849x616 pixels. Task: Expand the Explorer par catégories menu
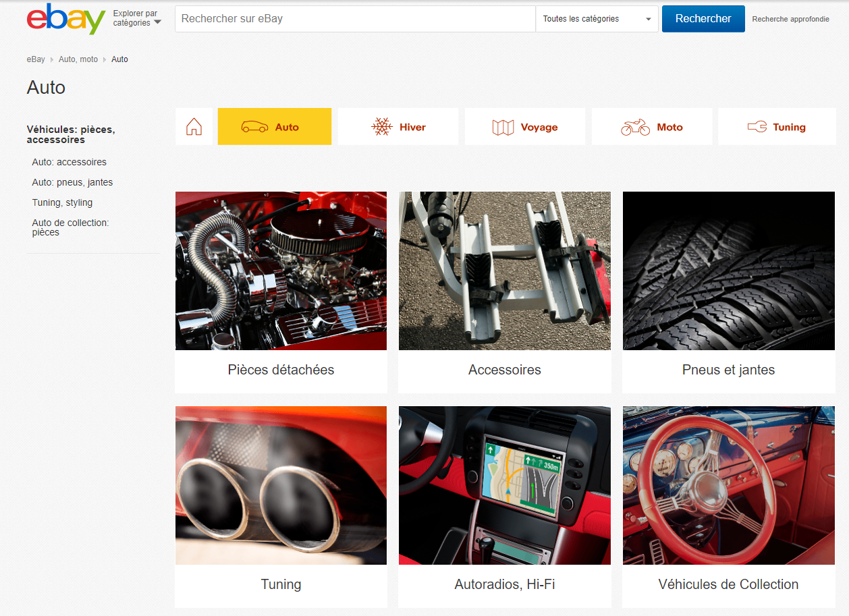coord(137,18)
